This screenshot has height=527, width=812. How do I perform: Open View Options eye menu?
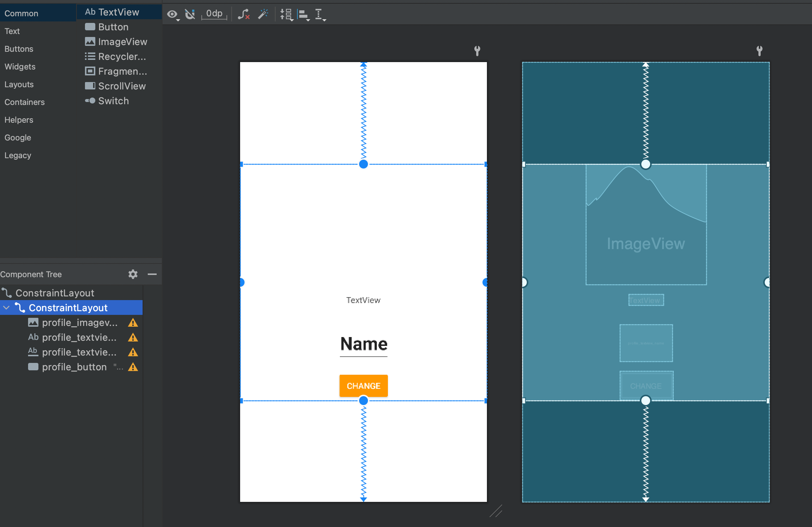pos(173,15)
